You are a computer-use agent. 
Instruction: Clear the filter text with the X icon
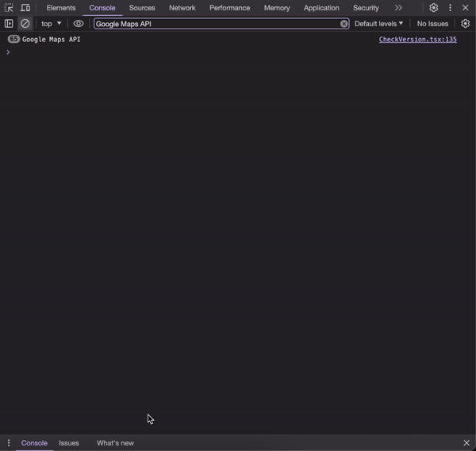[x=344, y=24]
